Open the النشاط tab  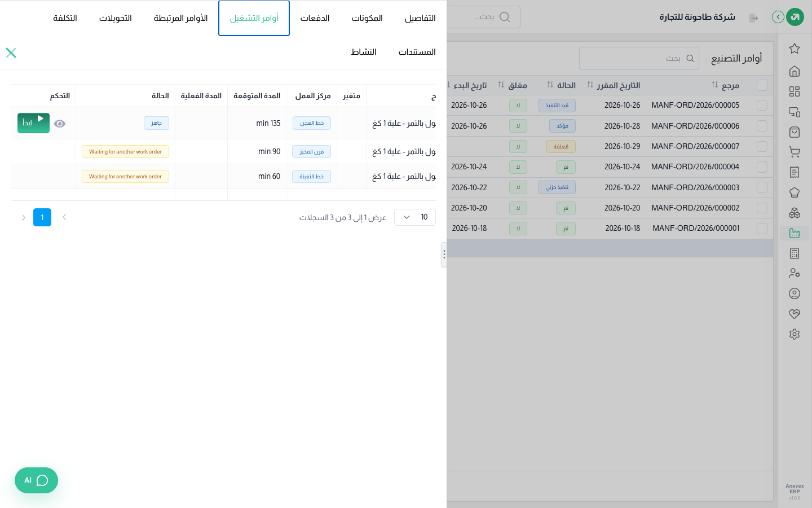[364, 52]
